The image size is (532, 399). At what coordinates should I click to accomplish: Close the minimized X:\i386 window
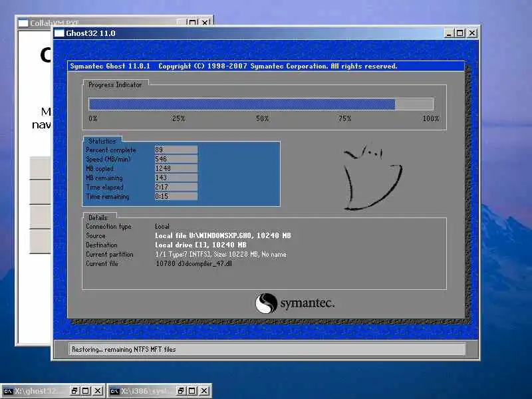tap(204, 391)
